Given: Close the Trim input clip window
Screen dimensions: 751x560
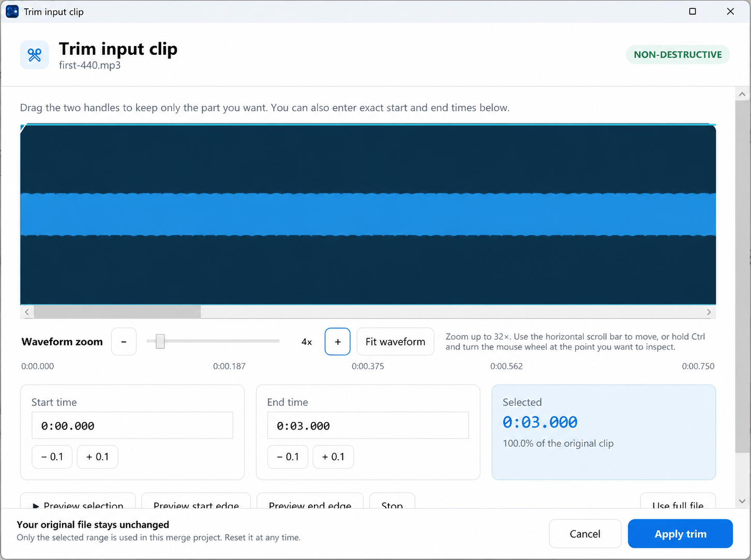Looking at the screenshot, I should pyautogui.click(x=730, y=11).
